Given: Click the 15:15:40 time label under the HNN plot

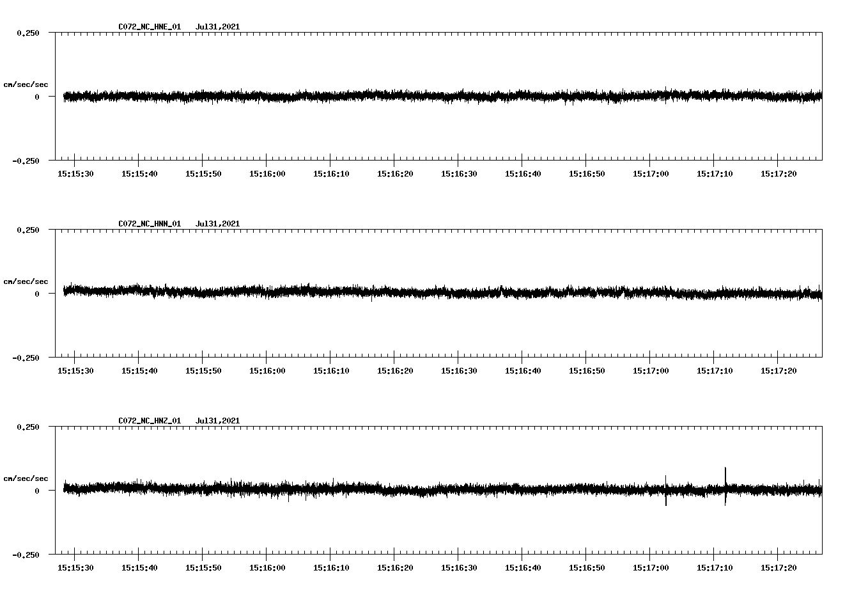Looking at the screenshot, I should pyautogui.click(x=139, y=371).
